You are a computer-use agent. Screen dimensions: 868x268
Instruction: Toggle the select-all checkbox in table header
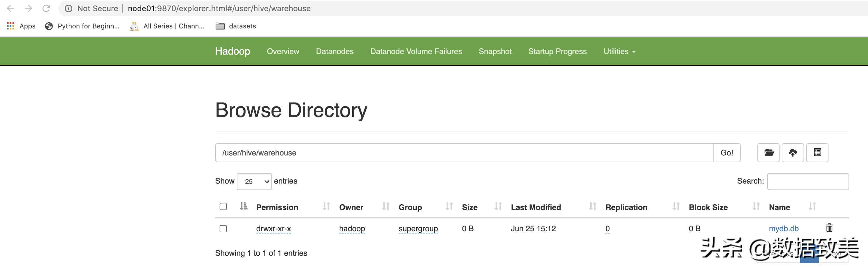coord(223,206)
